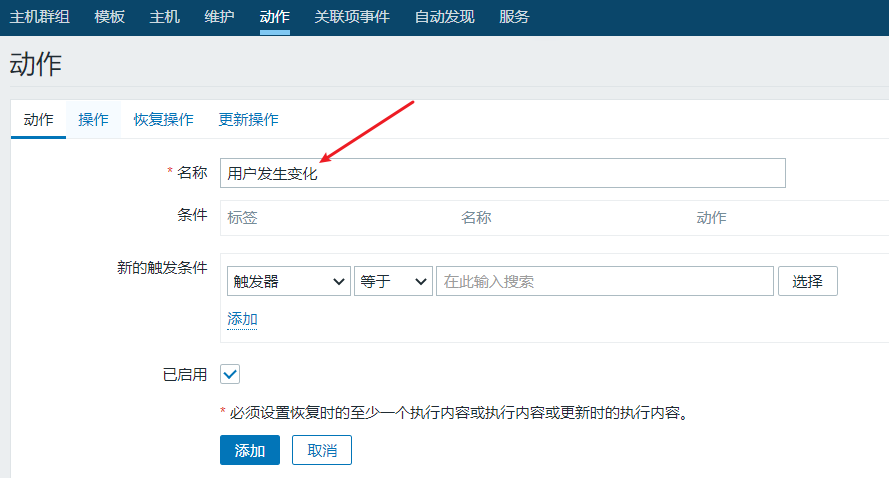
Task: Click the 新的触发条件 label
Action: point(162,268)
